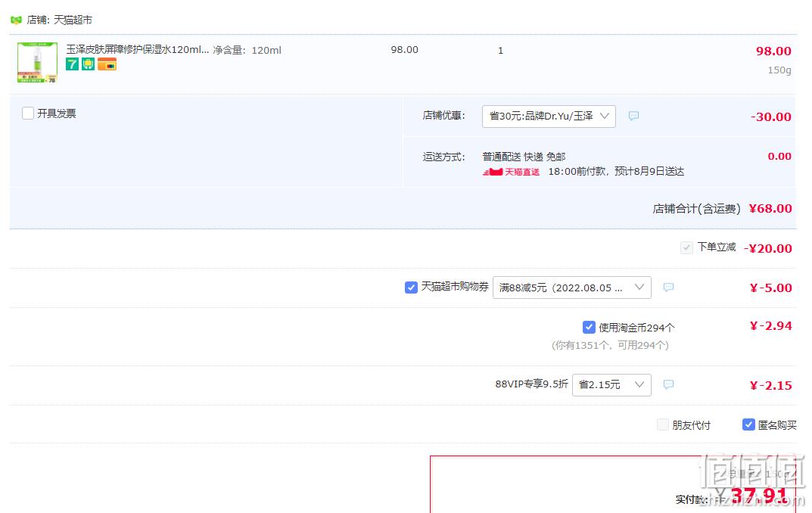Click the ¥-5.00 coupon amount
Screen dimensions: 812x513
[771, 288]
